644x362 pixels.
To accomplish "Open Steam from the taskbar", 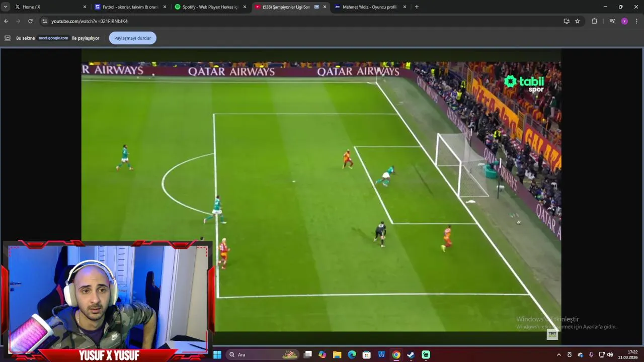I will coord(411,354).
